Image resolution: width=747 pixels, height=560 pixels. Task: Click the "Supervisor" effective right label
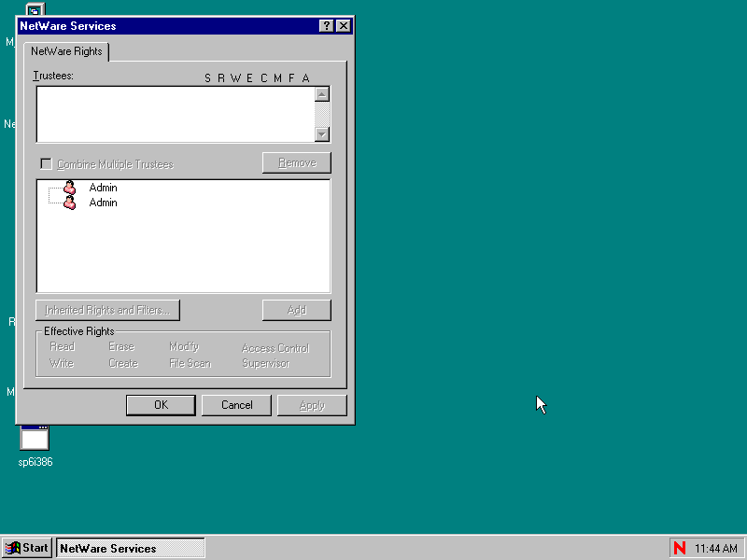[266, 363]
